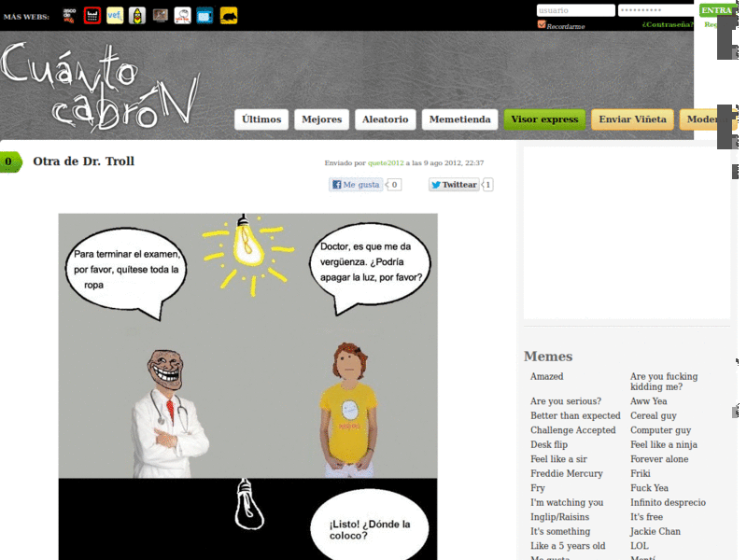This screenshot has height=560, width=747.
Task: Click the Twittear button
Action: click(454, 184)
